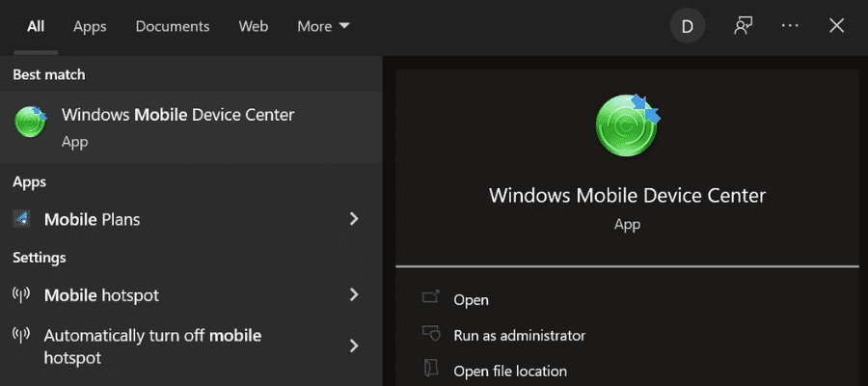Click the Windows Mobile Device Center best-match icon

(31, 122)
